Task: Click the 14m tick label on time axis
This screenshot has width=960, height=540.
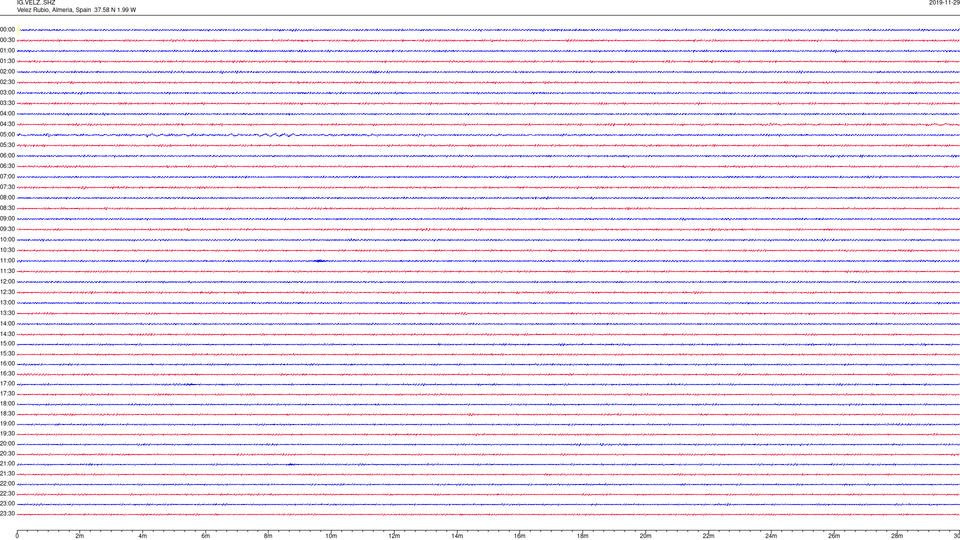Action: (457, 536)
